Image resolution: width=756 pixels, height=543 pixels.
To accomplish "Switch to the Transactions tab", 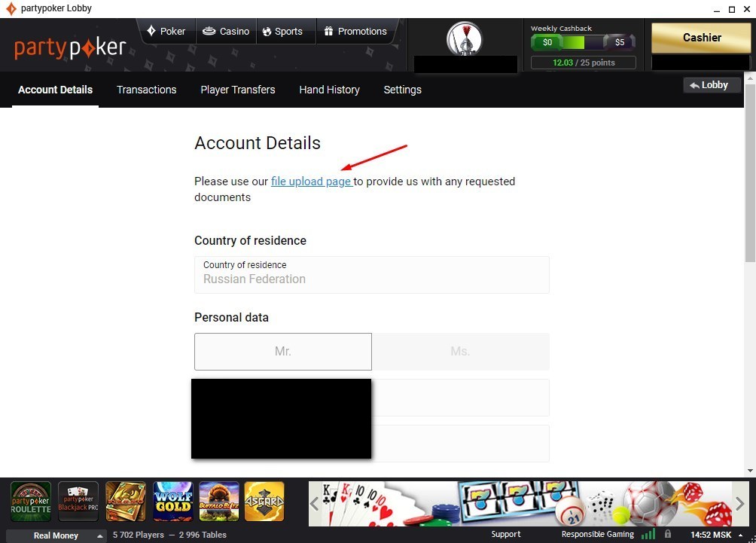I will point(147,90).
